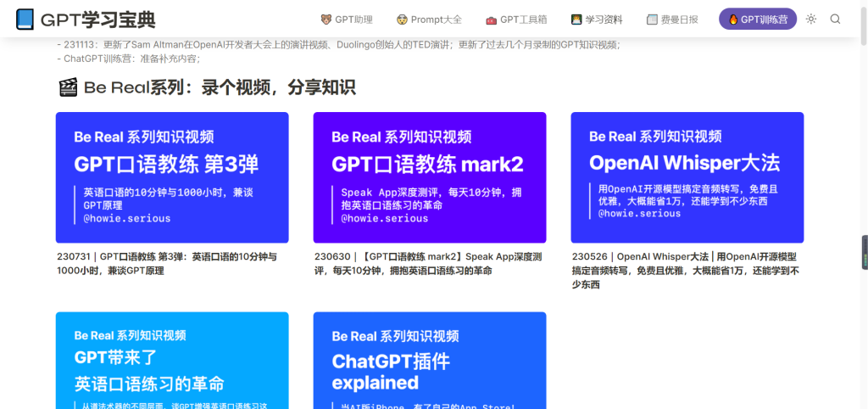Click the dark side widget tab on right edge
The height and width of the screenshot is (409, 868).
[x=865, y=253]
